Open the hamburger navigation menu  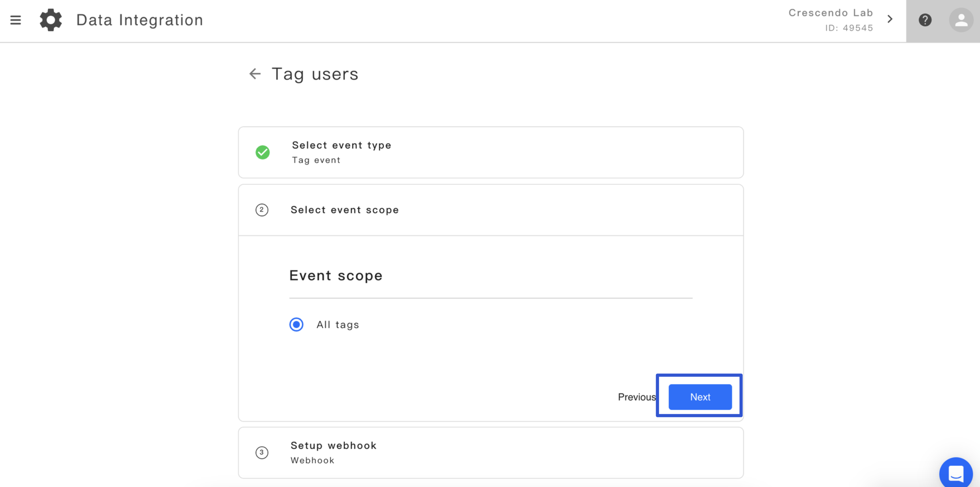coord(15,20)
